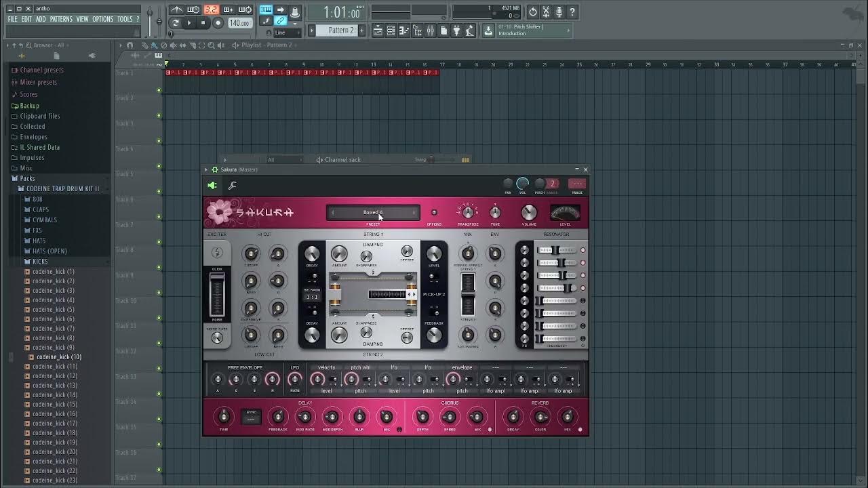The height and width of the screenshot is (488, 868).
Task: Click Sakura's green plugin speaker icon
Action: (212, 185)
